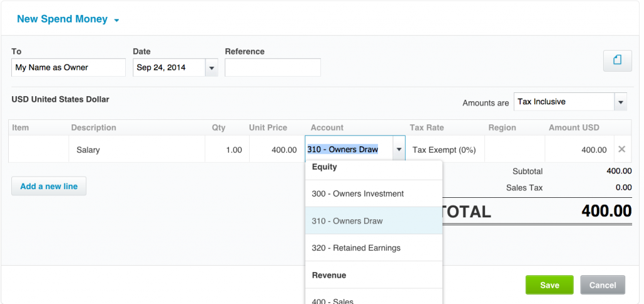
Task: Click the Amount USD cell 400.00
Action: 579,149
